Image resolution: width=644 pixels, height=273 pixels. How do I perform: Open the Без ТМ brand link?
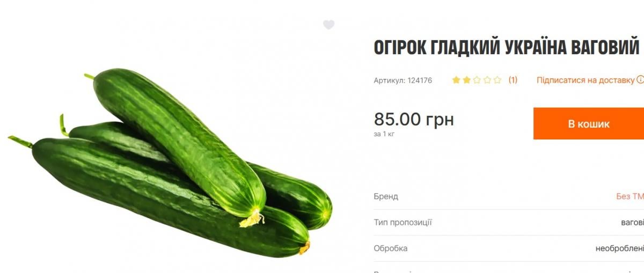pyautogui.click(x=630, y=196)
